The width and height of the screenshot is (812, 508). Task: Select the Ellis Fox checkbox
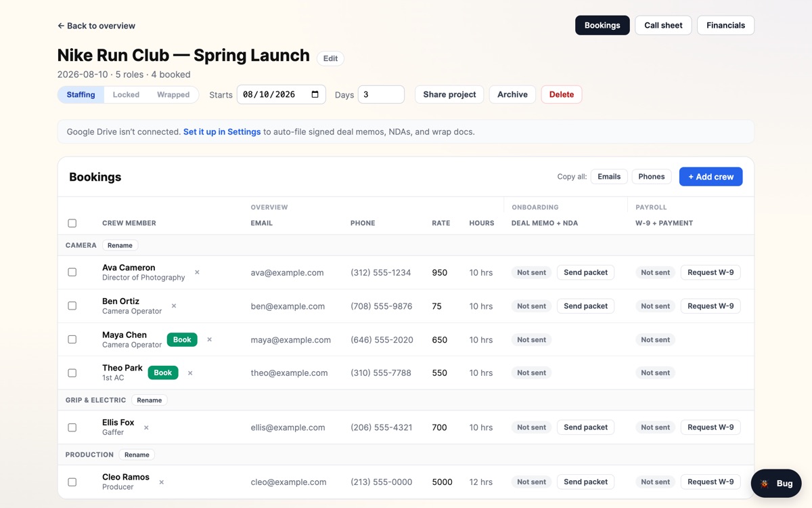72,427
